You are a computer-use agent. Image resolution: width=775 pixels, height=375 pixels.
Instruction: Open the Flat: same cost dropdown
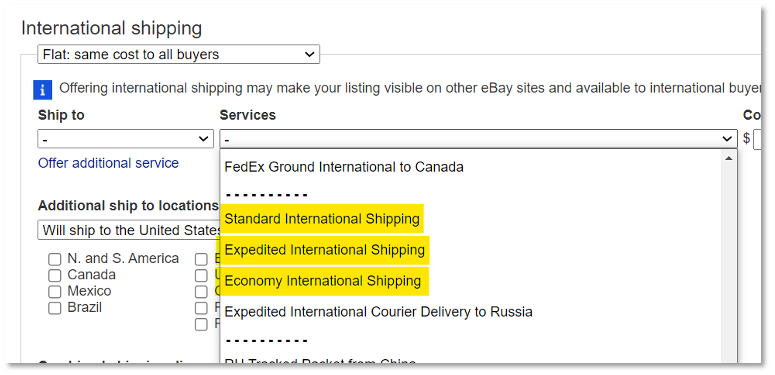(178, 54)
